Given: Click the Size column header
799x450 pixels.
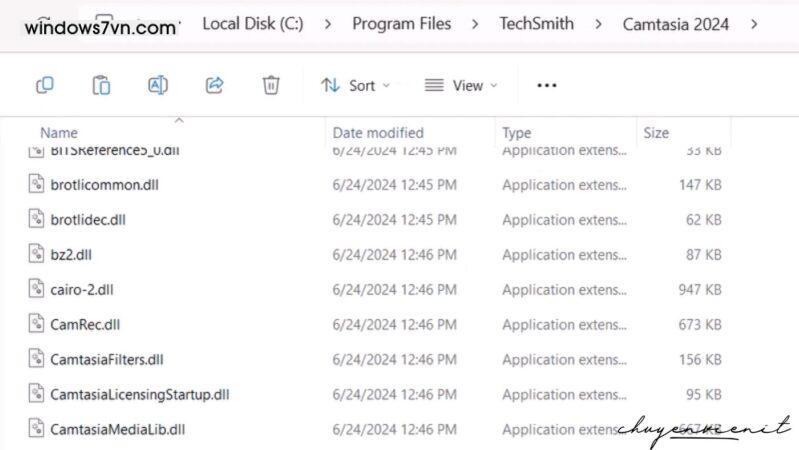Looking at the screenshot, I should click(x=656, y=132).
